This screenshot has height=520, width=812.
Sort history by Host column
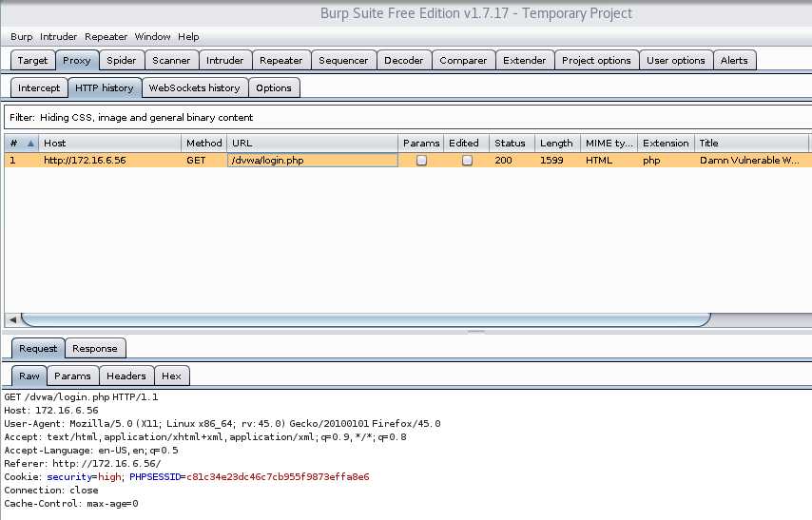point(109,143)
